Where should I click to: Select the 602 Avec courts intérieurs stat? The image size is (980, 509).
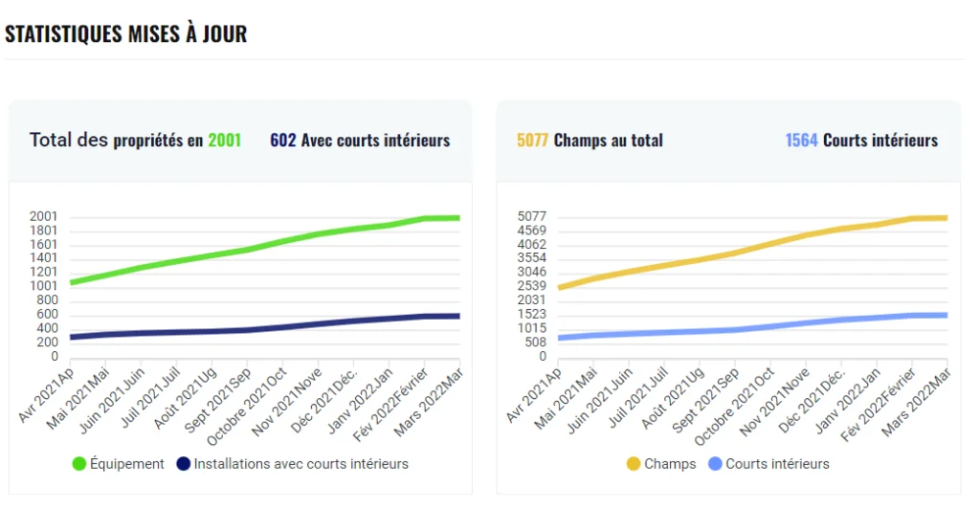pyautogui.click(x=360, y=141)
